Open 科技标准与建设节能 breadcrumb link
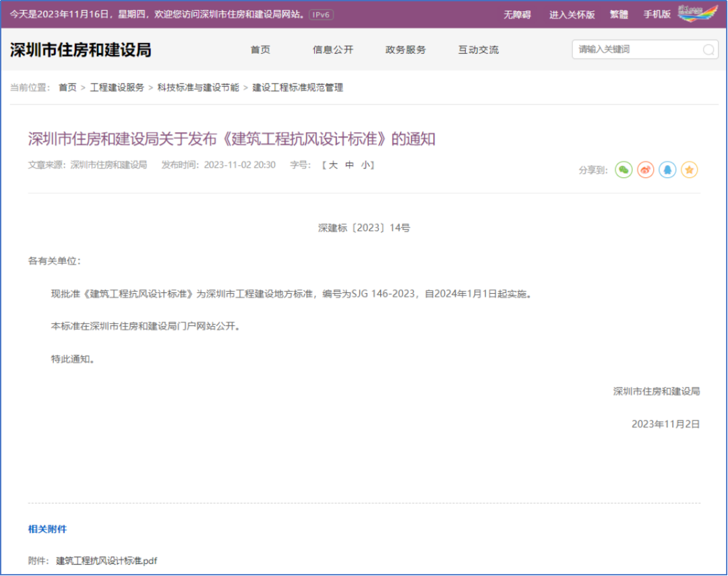This screenshot has width=728, height=576. (x=198, y=88)
